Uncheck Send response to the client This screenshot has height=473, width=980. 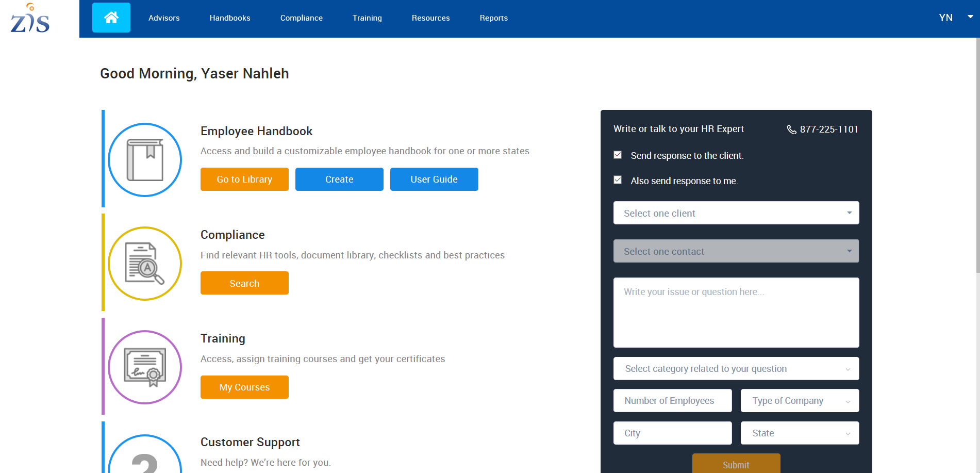click(618, 155)
